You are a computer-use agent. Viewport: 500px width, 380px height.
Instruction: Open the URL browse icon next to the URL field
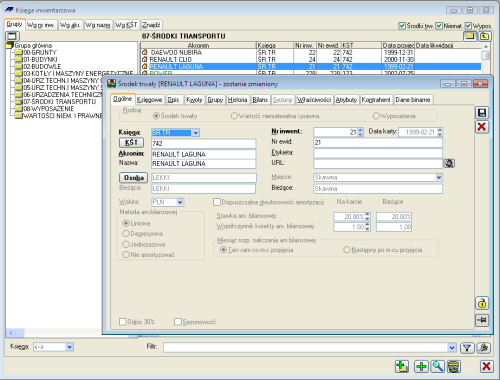click(x=449, y=163)
